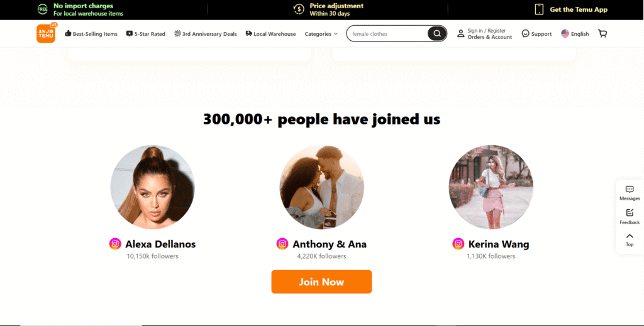Open Messages from the side panel
The height and width of the screenshot is (326, 644).
coord(630,192)
